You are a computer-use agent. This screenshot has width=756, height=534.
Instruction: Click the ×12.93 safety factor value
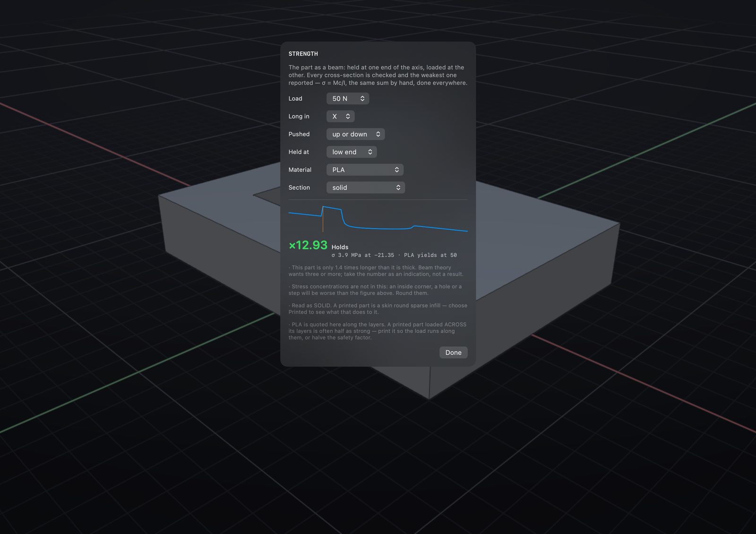tap(308, 245)
